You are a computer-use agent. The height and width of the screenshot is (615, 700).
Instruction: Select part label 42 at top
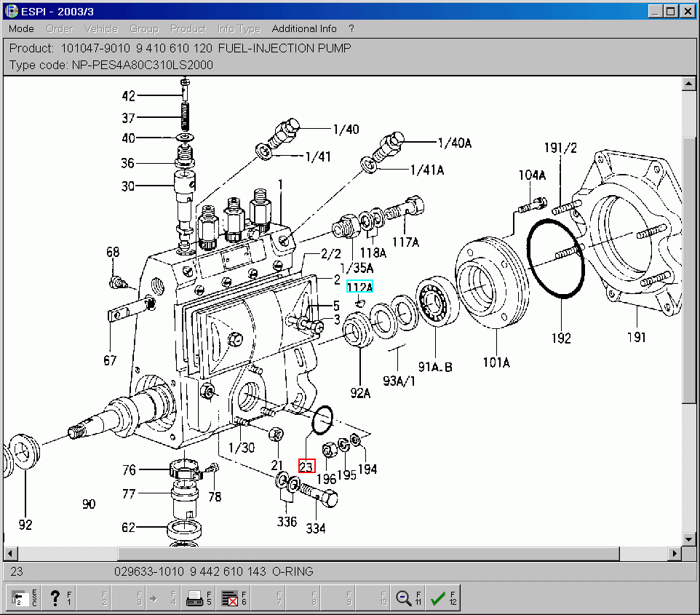pyautogui.click(x=129, y=96)
